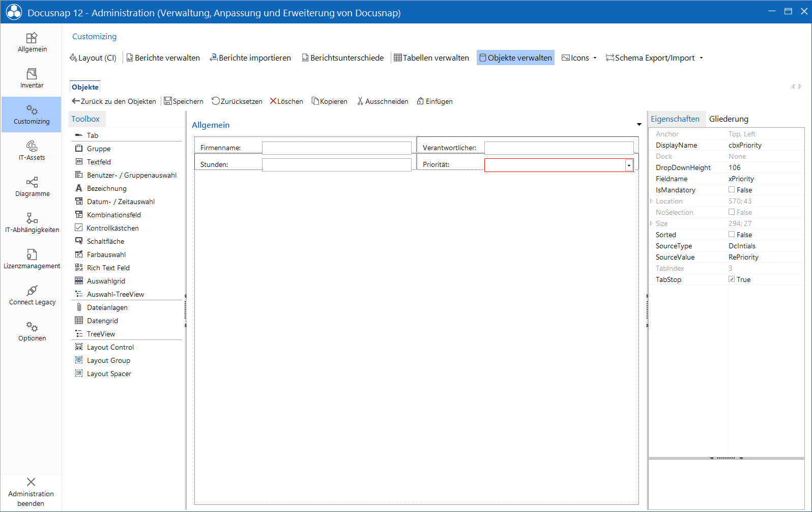Click Administration beenden at bottom
Screen dimensions: 812x512
pyautogui.click(x=31, y=492)
